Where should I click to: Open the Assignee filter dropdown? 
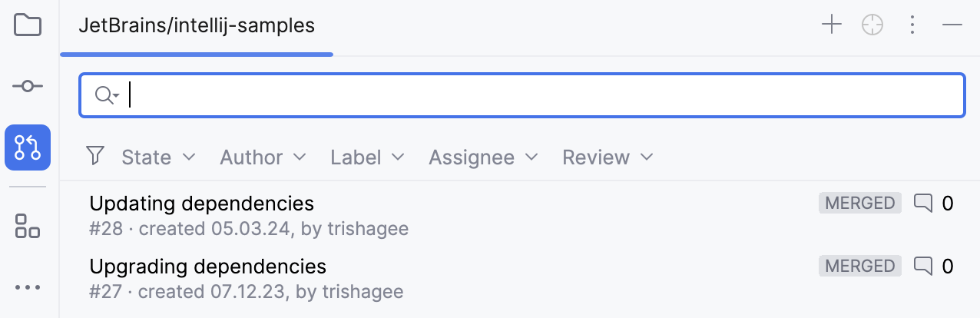(483, 157)
